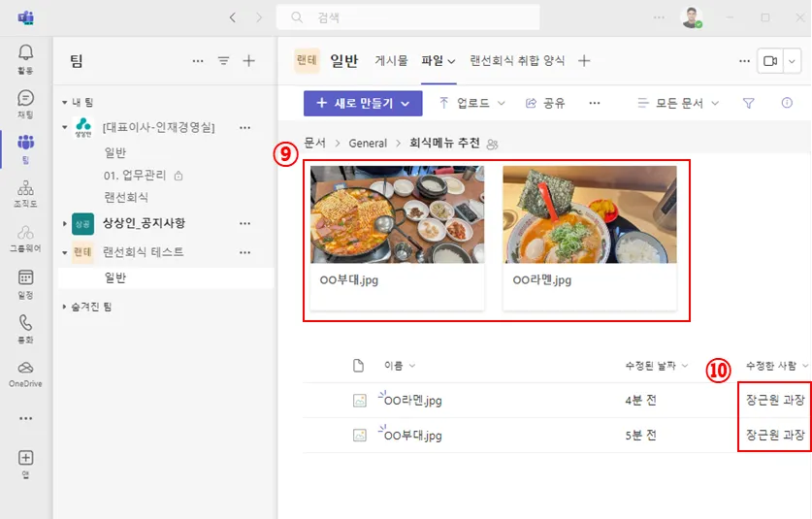Click the Microsoft Teams logo
This screenshot has height=519, width=812.
click(26, 18)
